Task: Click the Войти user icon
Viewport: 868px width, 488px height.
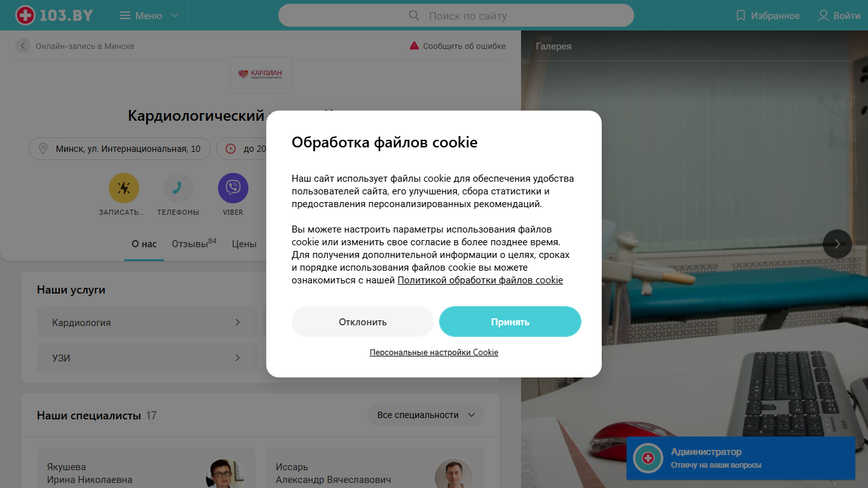Action: (824, 15)
